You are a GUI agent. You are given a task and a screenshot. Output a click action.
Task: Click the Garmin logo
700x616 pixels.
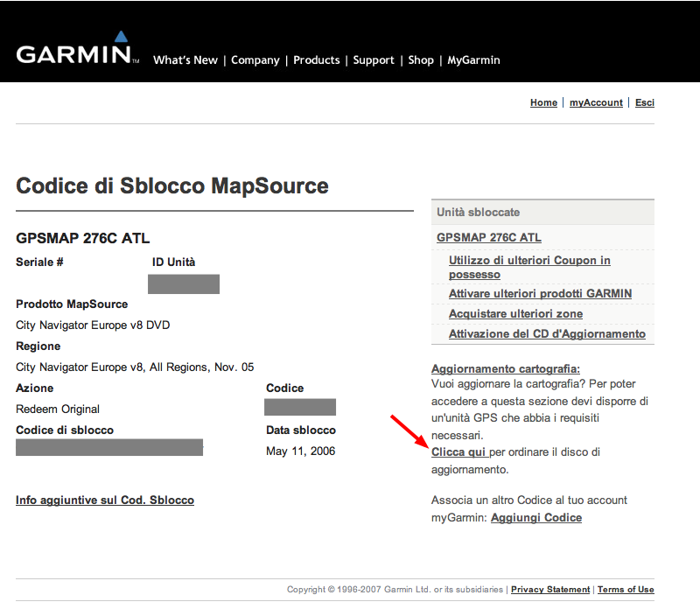pos(78,48)
